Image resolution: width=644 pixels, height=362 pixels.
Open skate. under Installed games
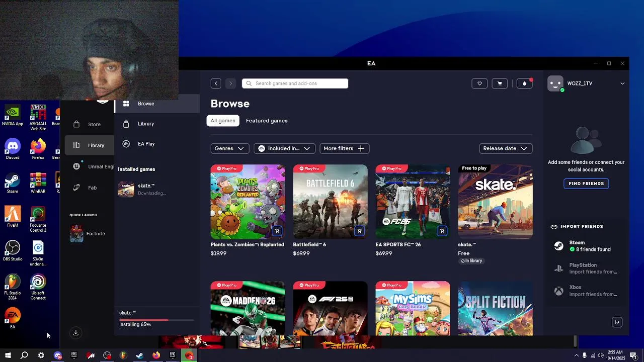point(157,189)
